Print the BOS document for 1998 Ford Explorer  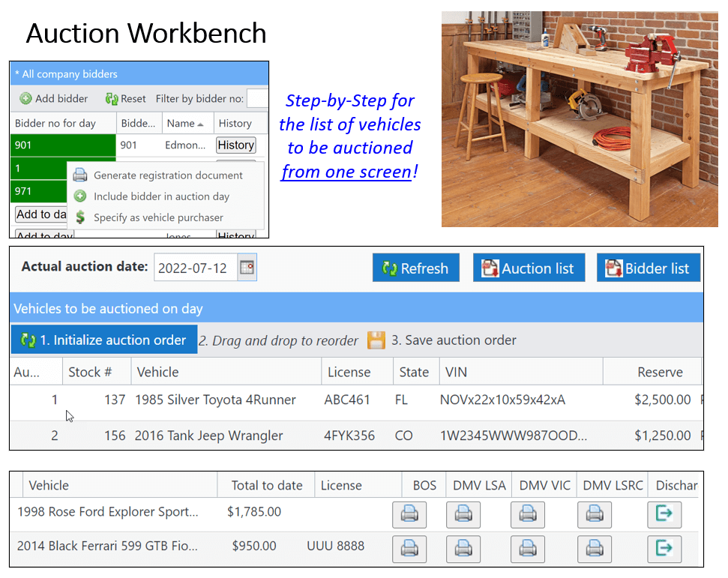click(x=409, y=514)
